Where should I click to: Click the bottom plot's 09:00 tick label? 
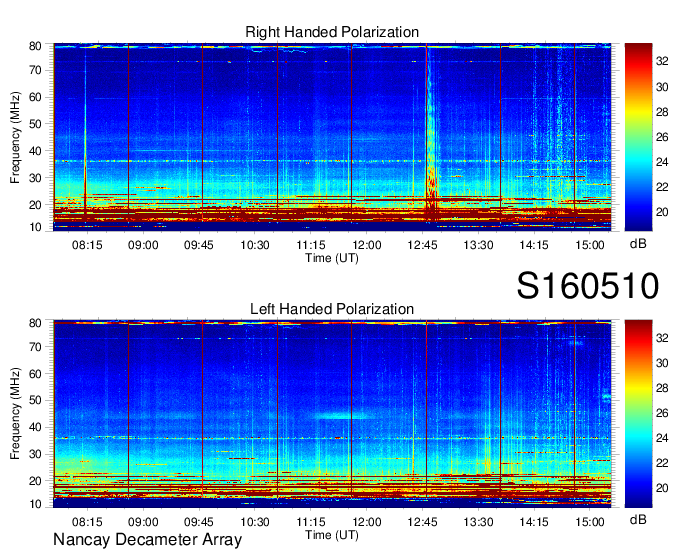[x=143, y=522]
